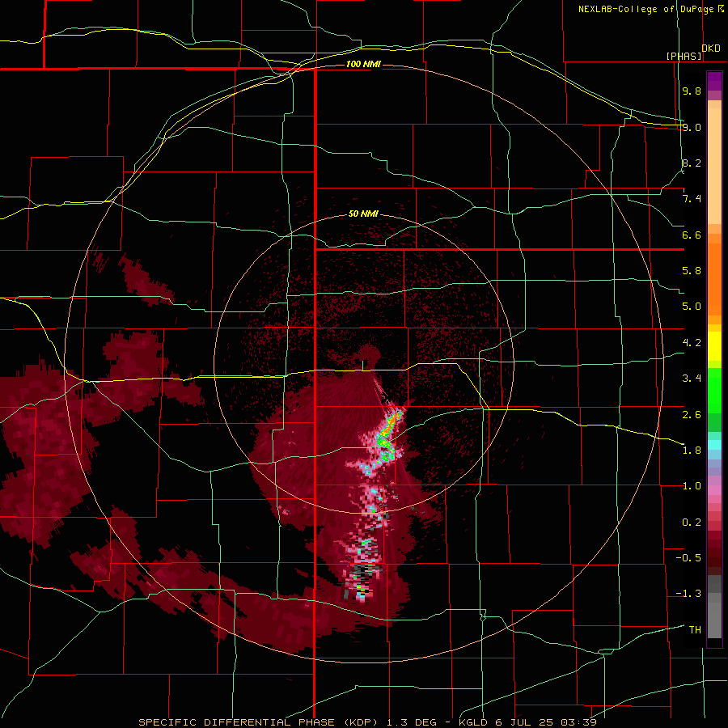This screenshot has width=728, height=728.
Task: Pick the purple top segment of the color bar
Action: [714, 81]
